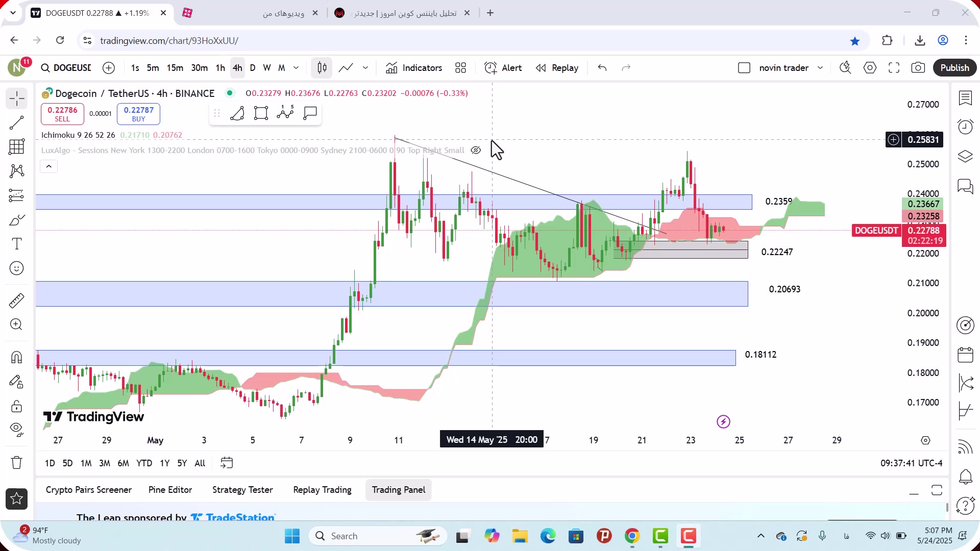Viewport: 980px width, 551px height.
Task: Expand the novin trader layout dropdown
Action: [x=820, y=68]
